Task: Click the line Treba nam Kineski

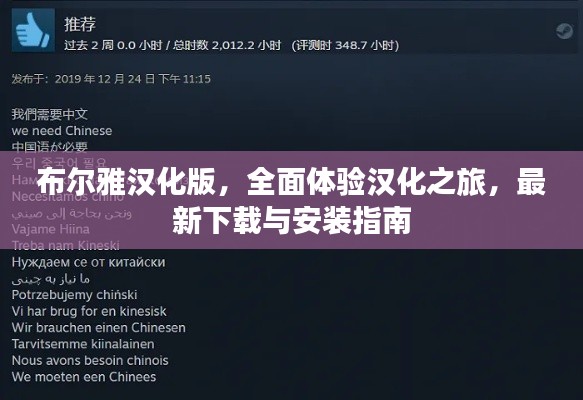Action: coord(65,245)
